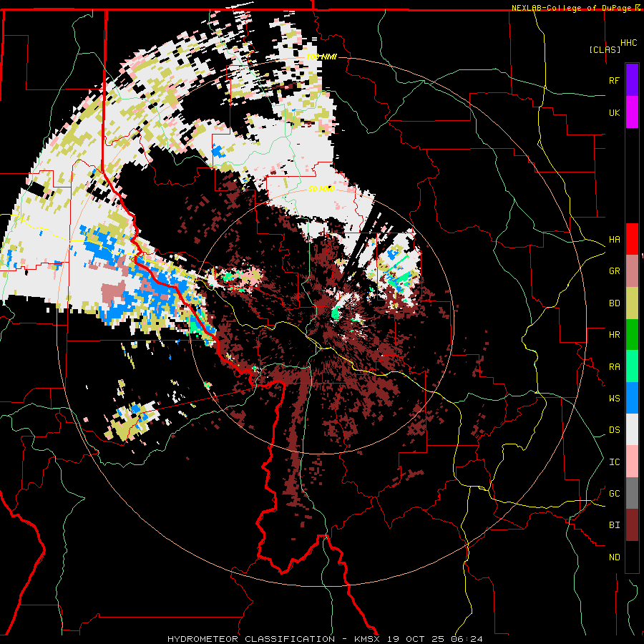Viewport: 644px width, 644px height.
Task: Click the 'GC' legend label
Action: pos(614,493)
